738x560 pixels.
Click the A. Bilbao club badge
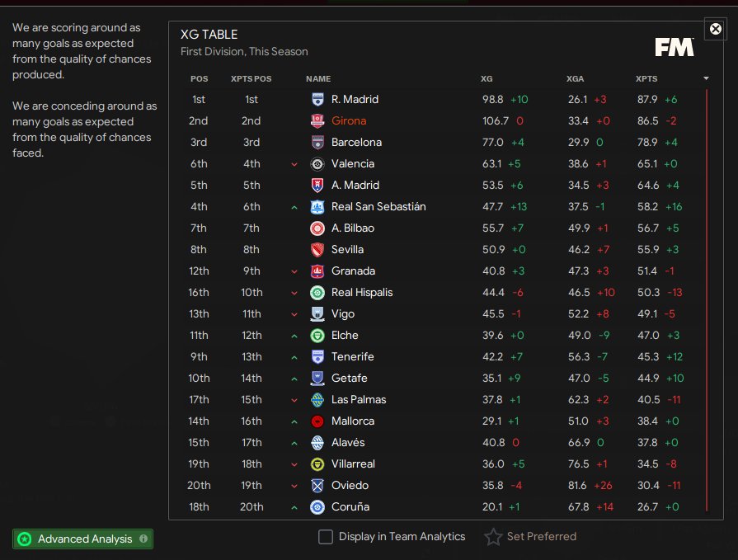pyautogui.click(x=317, y=228)
